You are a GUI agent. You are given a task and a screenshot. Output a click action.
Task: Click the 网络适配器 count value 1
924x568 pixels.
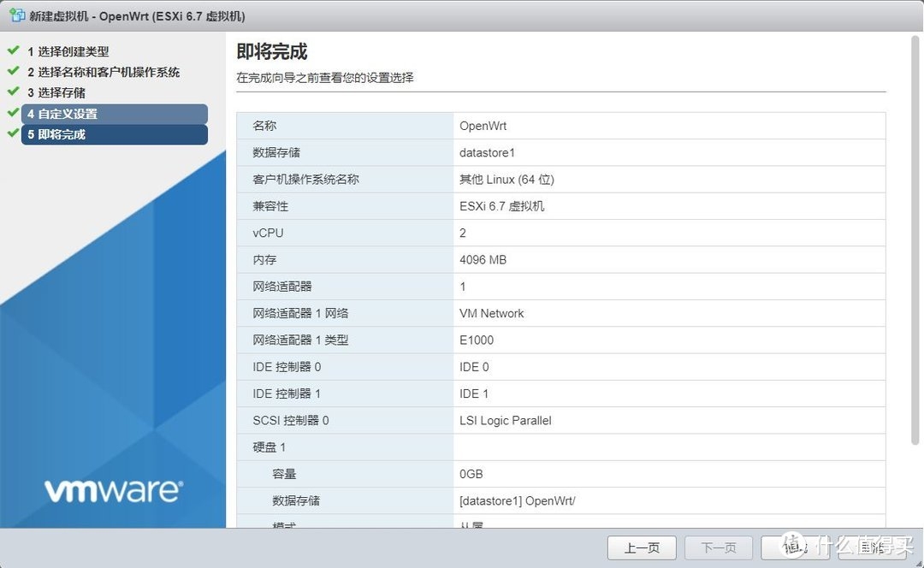pyautogui.click(x=463, y=287)
